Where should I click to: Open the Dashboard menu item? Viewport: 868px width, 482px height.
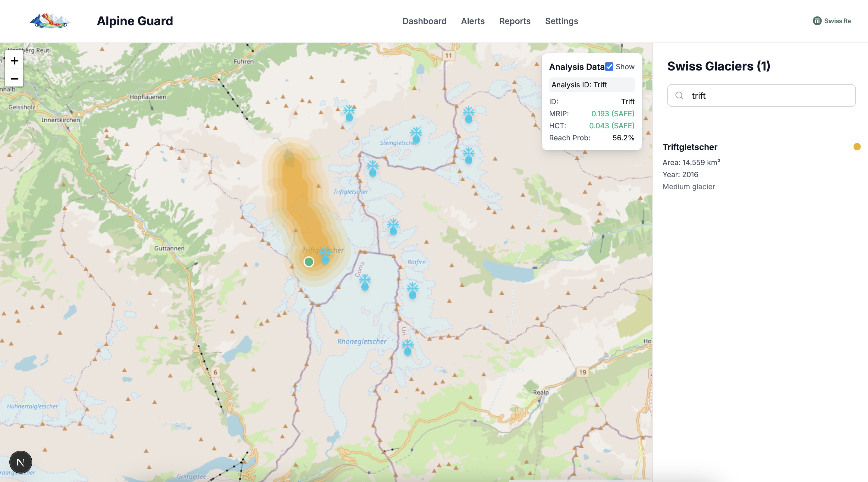pos(424,21)
